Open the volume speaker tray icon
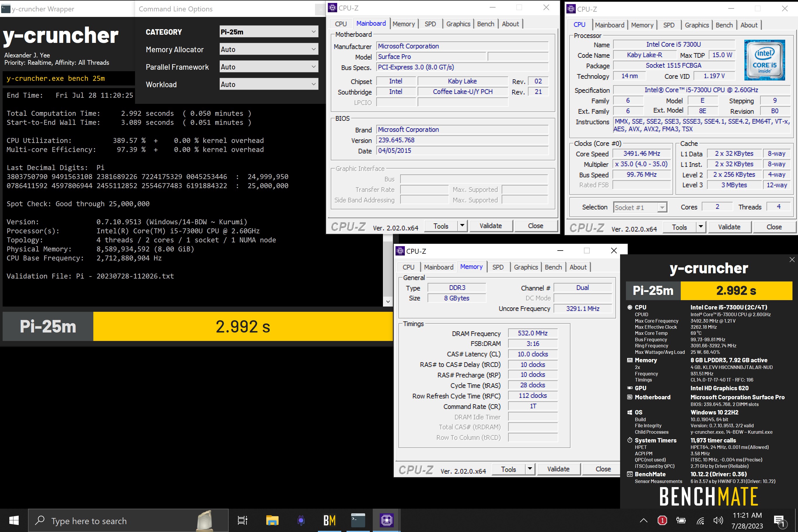The width and height of the screenshot is (798, 532). [718, 520]
